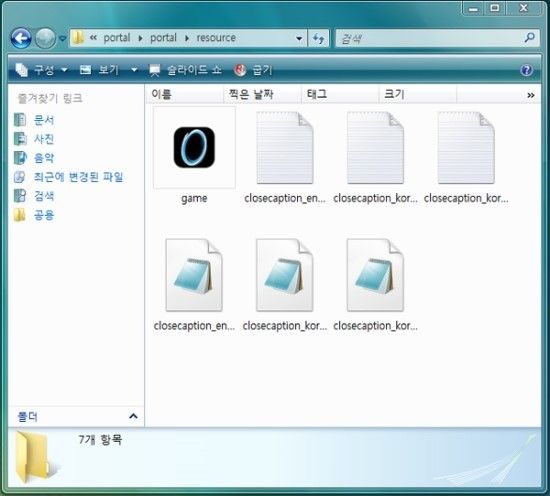Screen dimensions: 550x496
Task: Open address bar history dropdown arrow
Action: [299, 38]
